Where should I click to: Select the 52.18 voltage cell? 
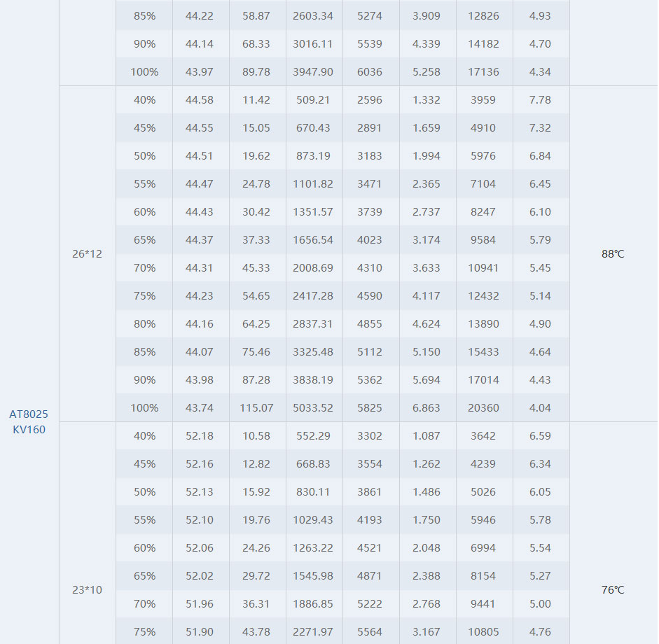[x=200, y=436]
